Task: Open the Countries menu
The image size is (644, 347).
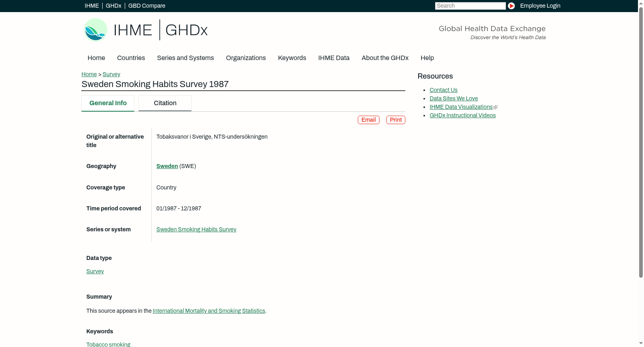Action: coord(131,58)
